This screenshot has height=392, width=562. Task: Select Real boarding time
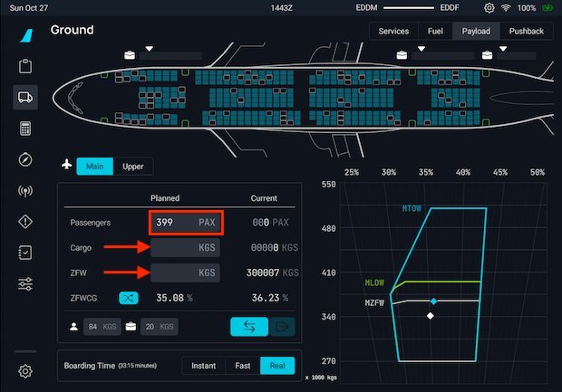point(277,366)
